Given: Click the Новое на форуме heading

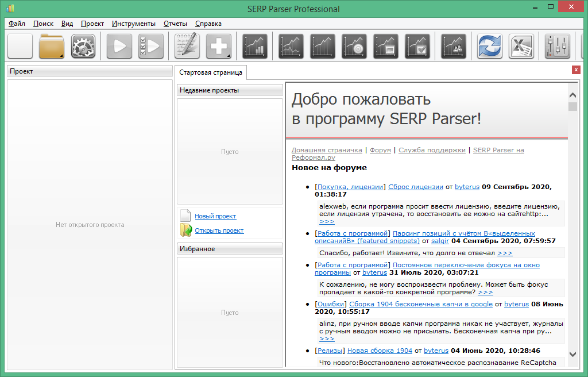Looking at the screenshot, I should [x=329, y=167].
